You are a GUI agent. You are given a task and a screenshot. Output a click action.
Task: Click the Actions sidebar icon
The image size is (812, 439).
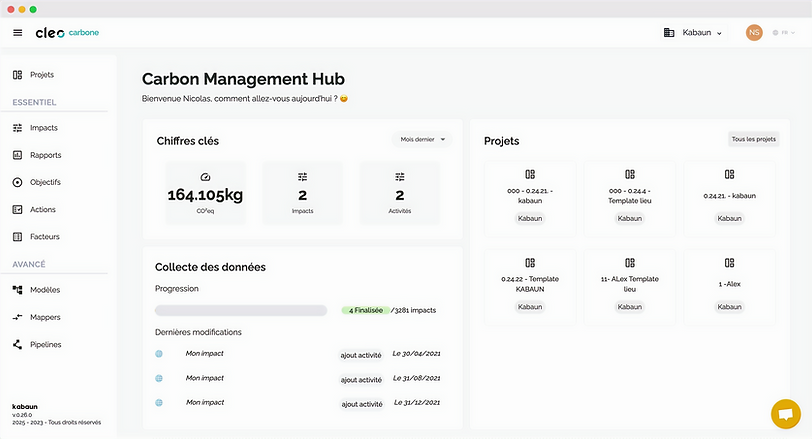[x=18, y=210]
